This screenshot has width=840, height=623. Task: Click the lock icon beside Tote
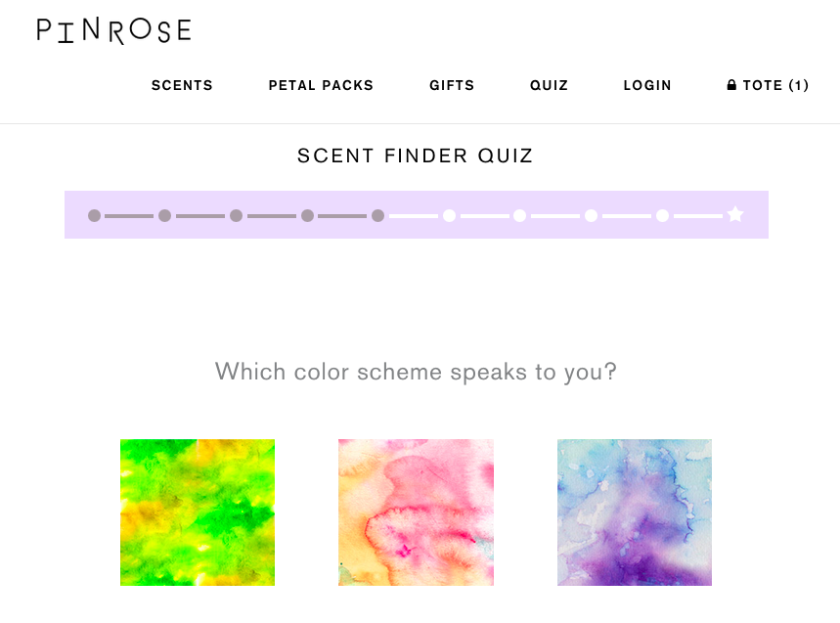click(x=731, y=85)
